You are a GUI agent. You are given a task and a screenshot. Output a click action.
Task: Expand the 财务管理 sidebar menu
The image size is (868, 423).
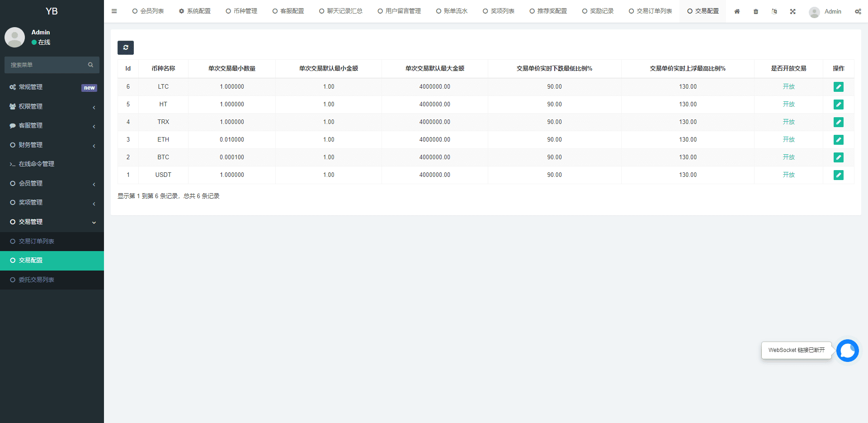pos(52,145)
